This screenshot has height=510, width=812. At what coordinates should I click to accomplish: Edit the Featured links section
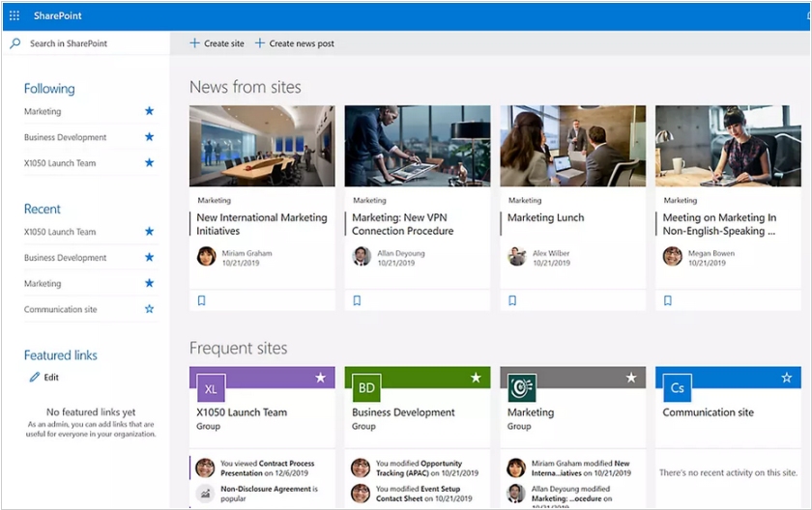pyautogui.click(x=44, y=378)
